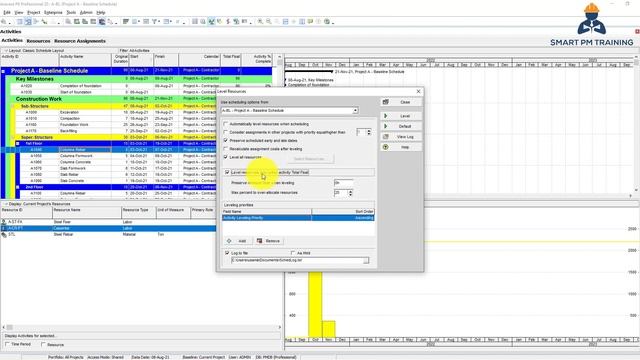Toggle the Resource checkbox at the bottom

tap(43, 344)
